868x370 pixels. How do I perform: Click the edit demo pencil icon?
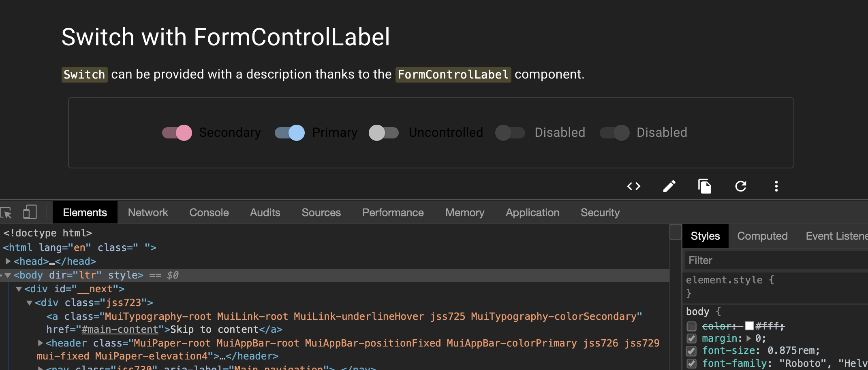pos(669,186)
